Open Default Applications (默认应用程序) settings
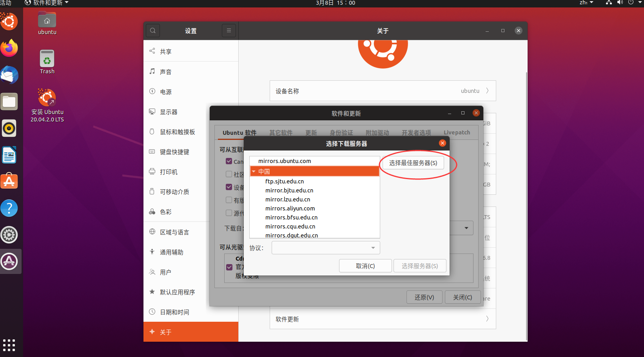 click(x=176, y=292)
